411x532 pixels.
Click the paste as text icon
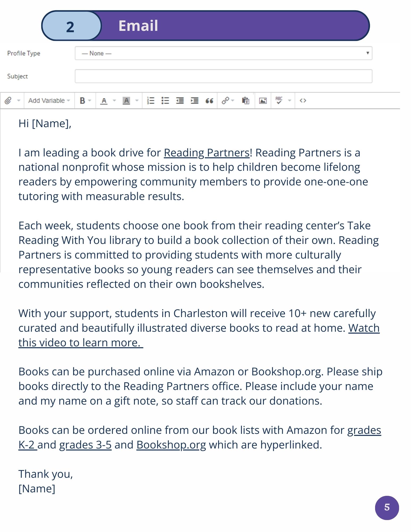246,101
